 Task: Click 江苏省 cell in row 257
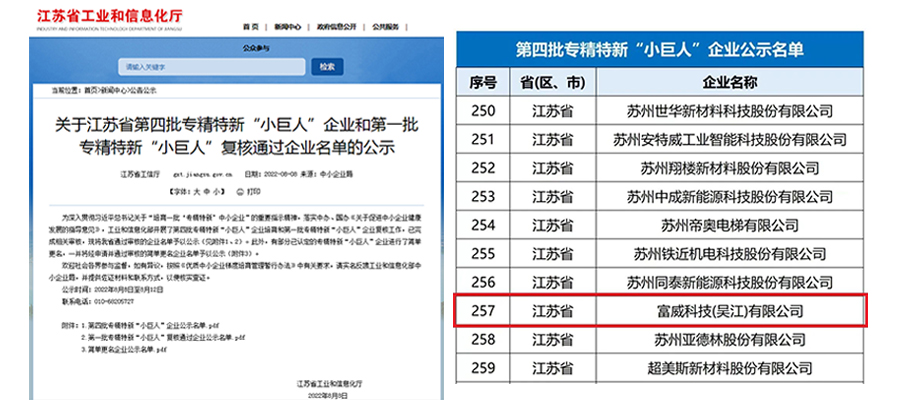click(x=552, y=311)
